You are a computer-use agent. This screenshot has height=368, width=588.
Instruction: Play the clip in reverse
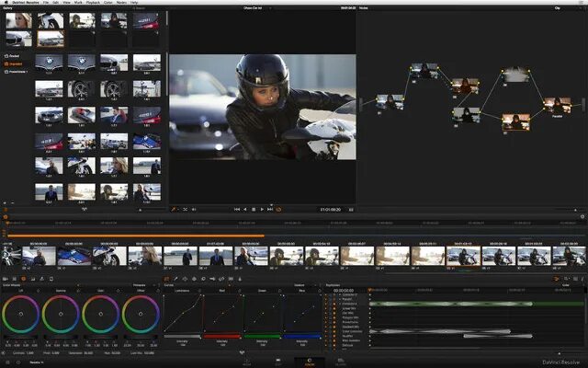[245, 210]
